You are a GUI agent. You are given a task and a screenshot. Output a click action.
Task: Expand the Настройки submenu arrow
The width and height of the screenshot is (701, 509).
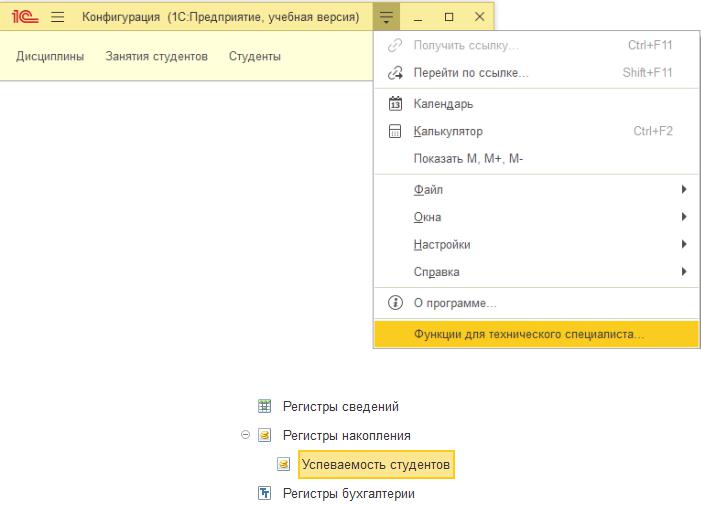tap(684, 244)
